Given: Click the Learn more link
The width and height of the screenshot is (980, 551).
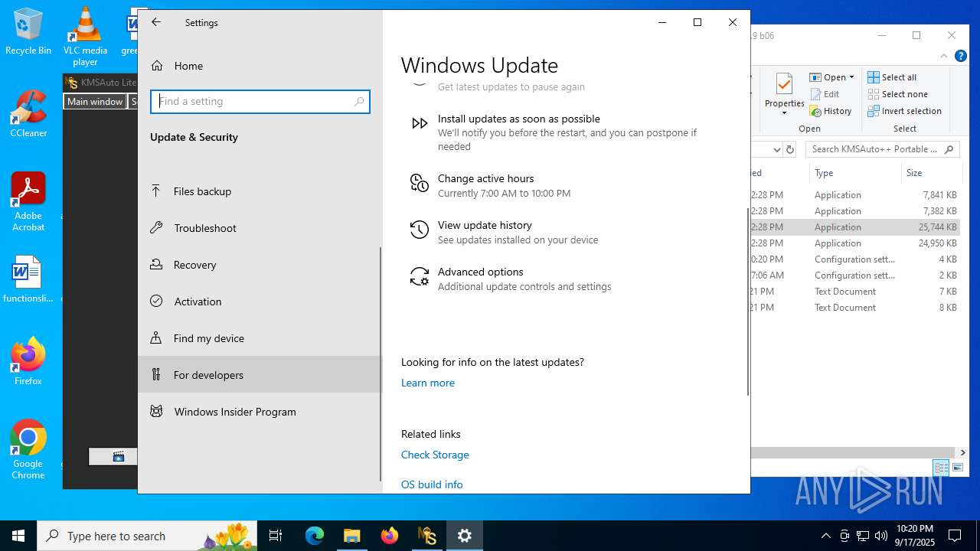Looking at the screenshot, I should 428,383.
